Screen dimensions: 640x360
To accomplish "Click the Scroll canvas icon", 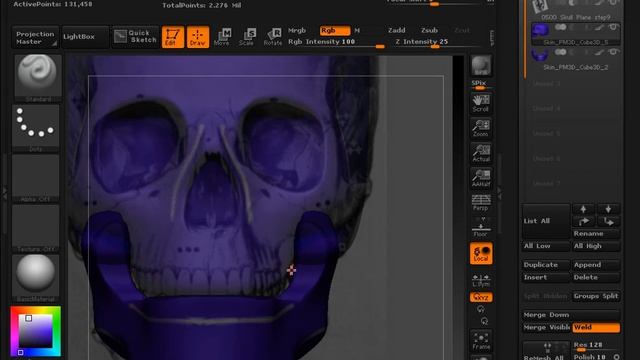I will tap(481, 103).
